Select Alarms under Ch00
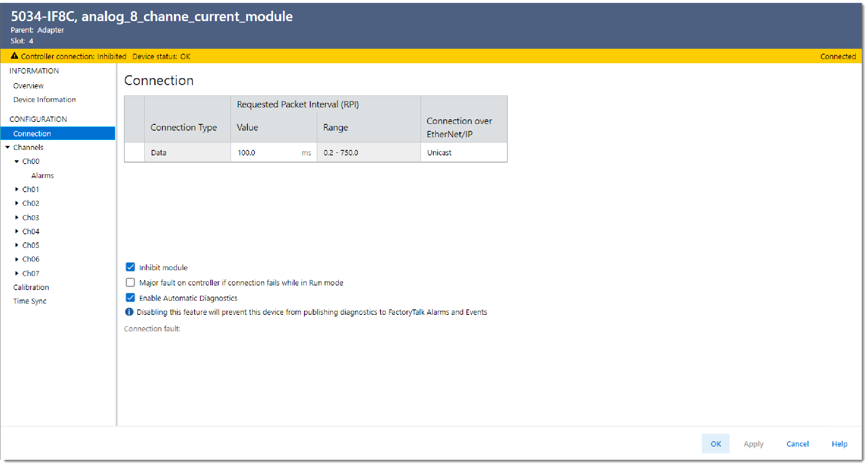 point(42,176)
